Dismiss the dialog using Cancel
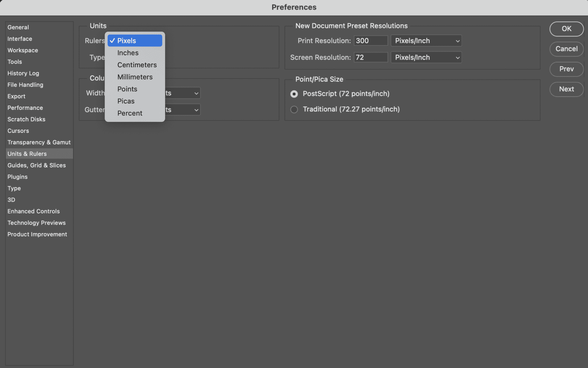Viewport: 588px width, 368px height. [x=567, y=49]
